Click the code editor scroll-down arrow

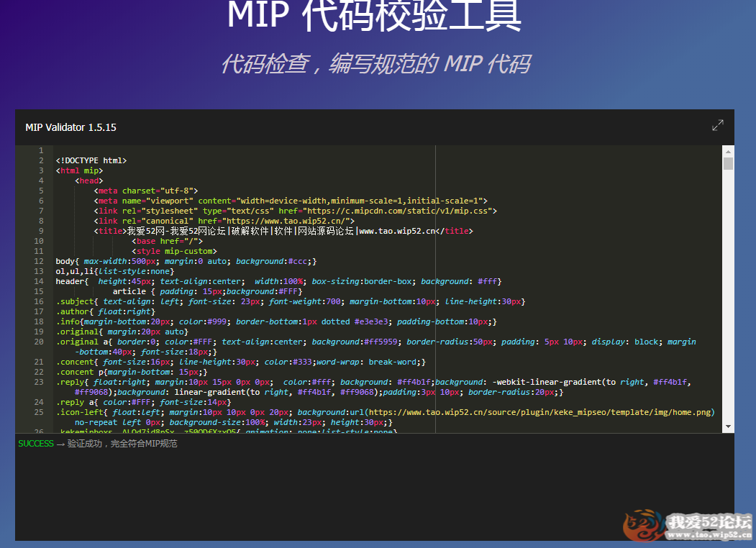pos(728,426)
